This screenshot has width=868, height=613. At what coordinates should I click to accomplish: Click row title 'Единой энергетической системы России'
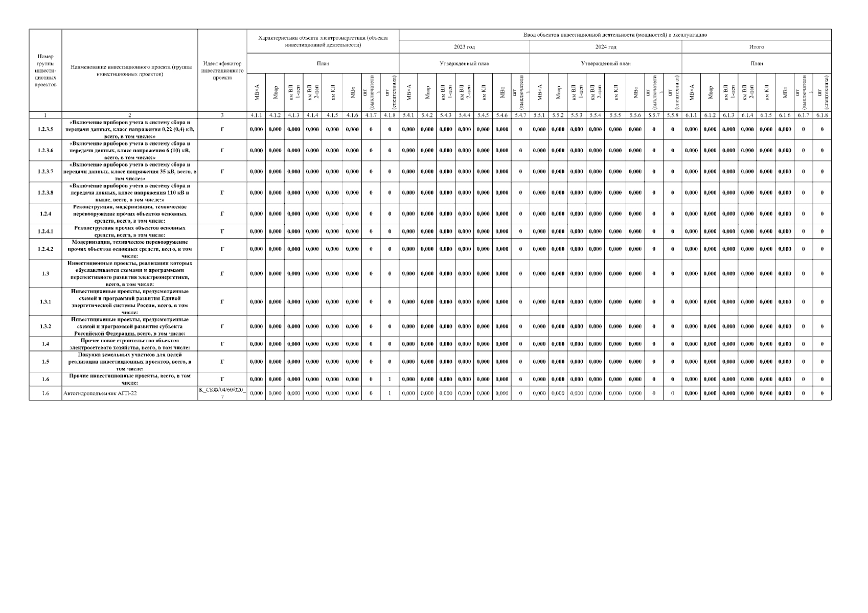point(130,301)
